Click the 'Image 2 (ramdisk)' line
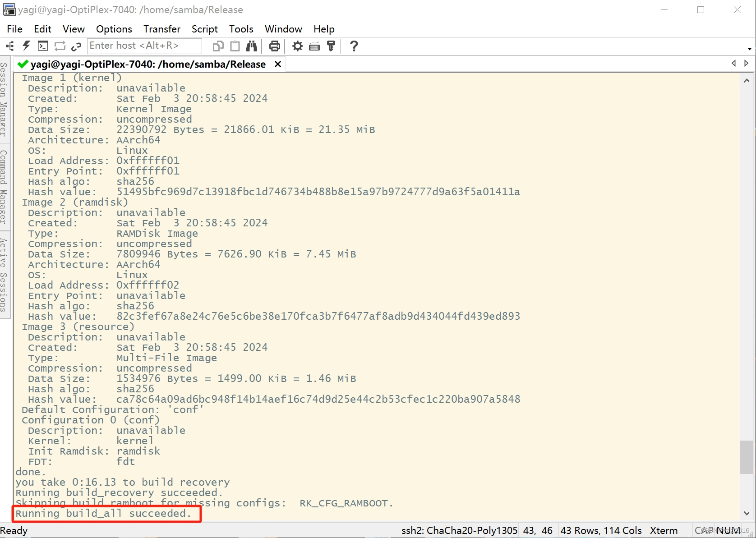The width and height of the screenshot is (756, 538). tap(75, 202)
